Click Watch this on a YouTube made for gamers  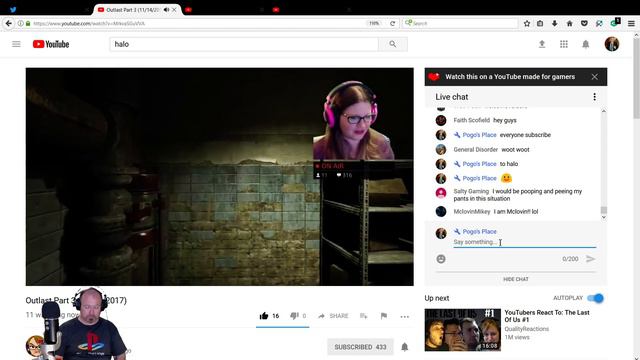pos(510,77)
